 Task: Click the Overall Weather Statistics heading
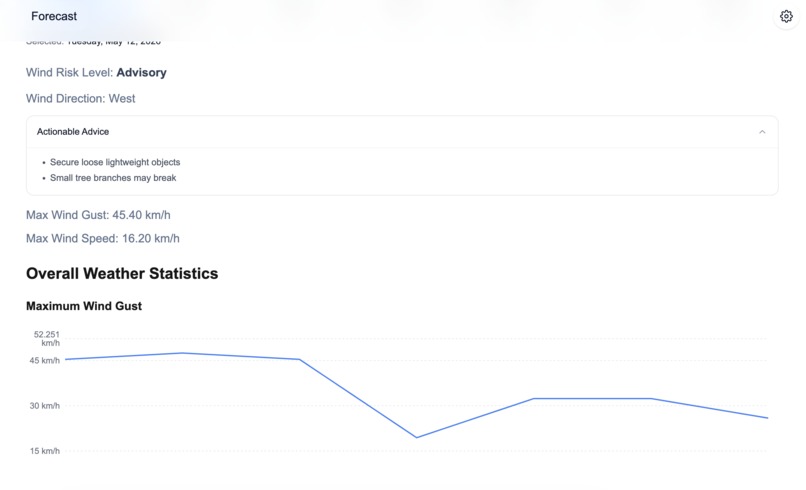click(122, 274)
